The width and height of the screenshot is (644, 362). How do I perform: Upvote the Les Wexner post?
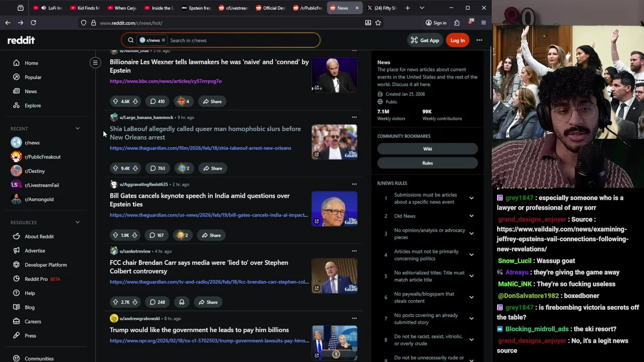[115, 102]
